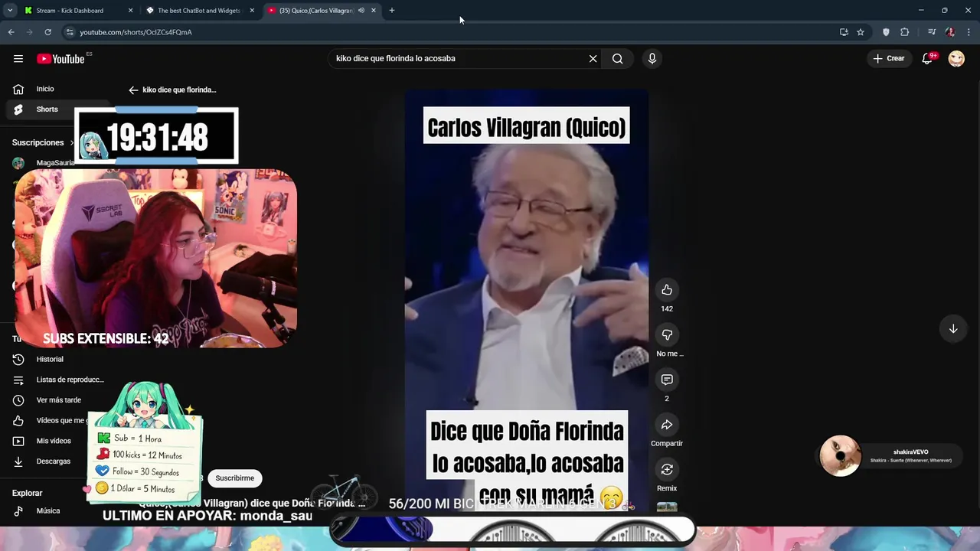The image size is (980, 551).
Task: Skip to the next short with the down arrow
Action: [953, 329]
